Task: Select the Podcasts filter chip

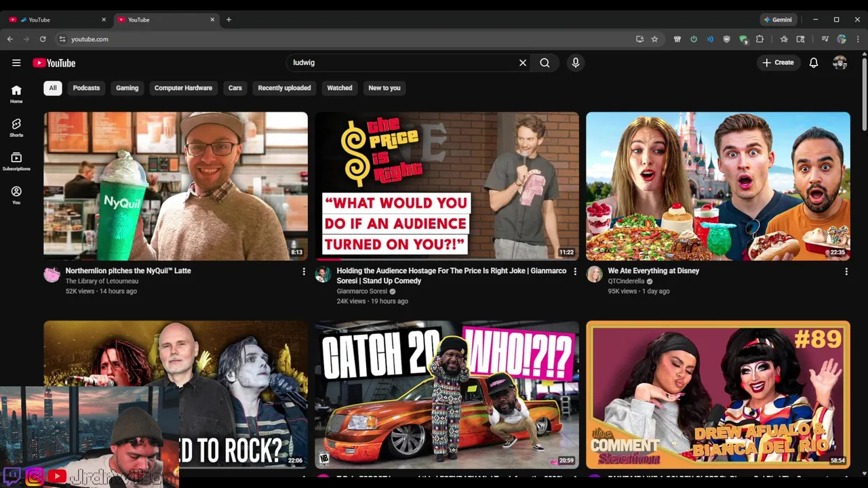Action: (86, 88)
